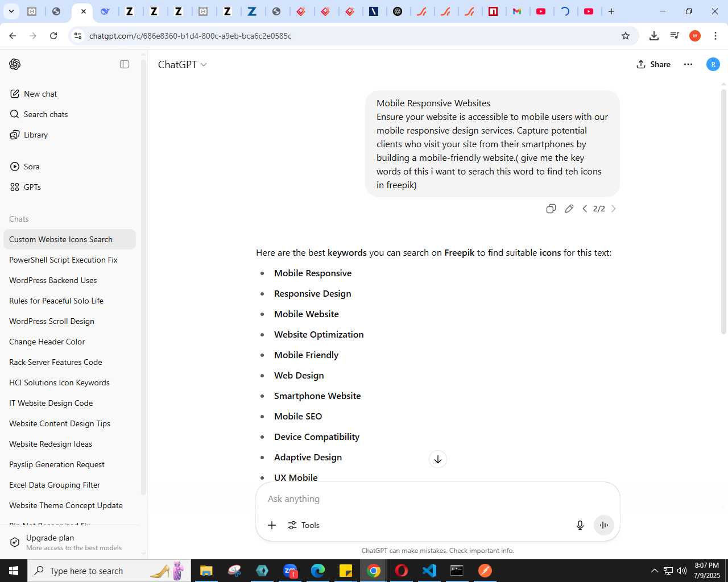
Task: Open chat HCI Solutions Icon Keywords
Action: [x=70, y=383]
